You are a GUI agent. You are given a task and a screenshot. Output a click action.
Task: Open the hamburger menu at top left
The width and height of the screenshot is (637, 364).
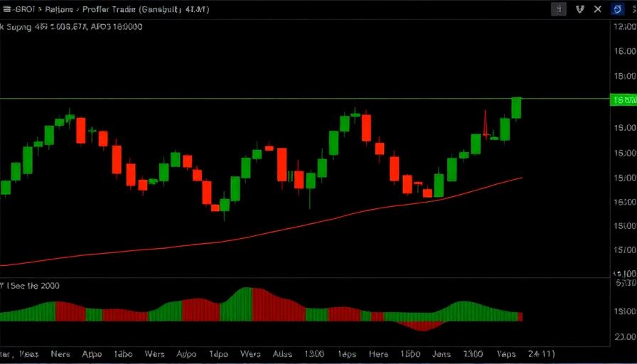pyautogui.click(x=6, y=9)
